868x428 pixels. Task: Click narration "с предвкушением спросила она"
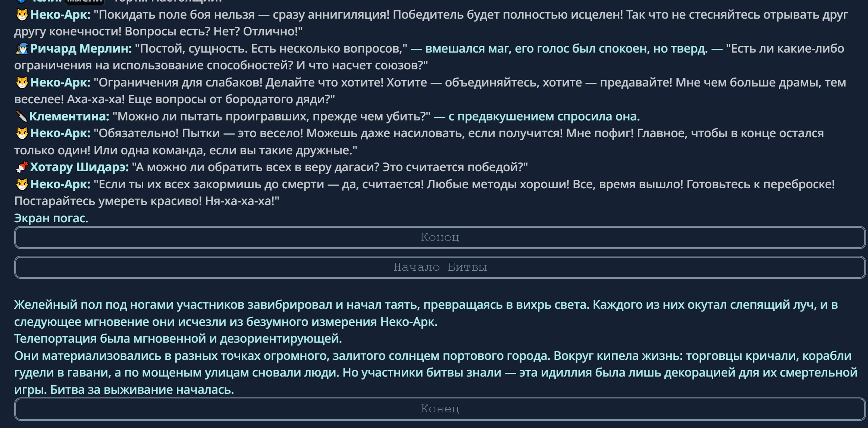(x=544, y=116)
